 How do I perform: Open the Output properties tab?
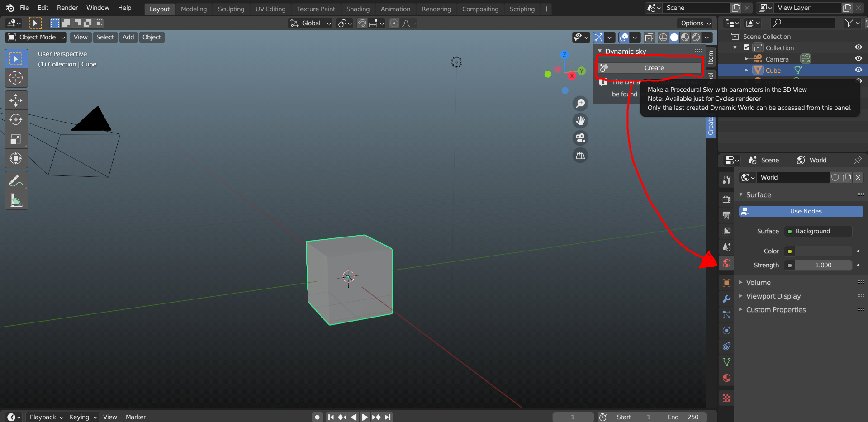point(726,215)
